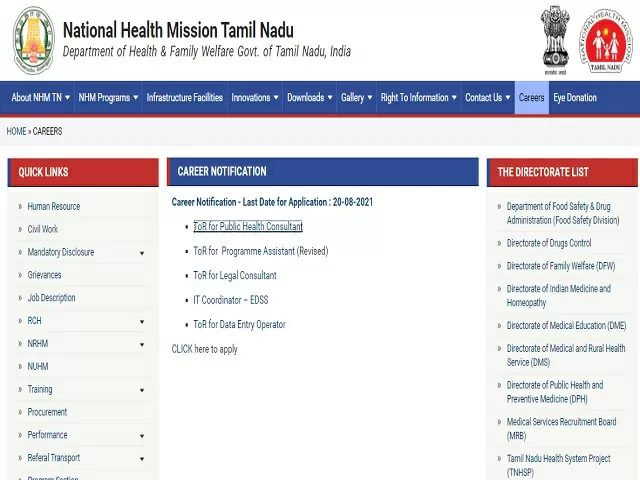Viewport: 640px width, 480px height.
Task: Open ToR for Data Entry Operator
Action: (x=239, y=324)
